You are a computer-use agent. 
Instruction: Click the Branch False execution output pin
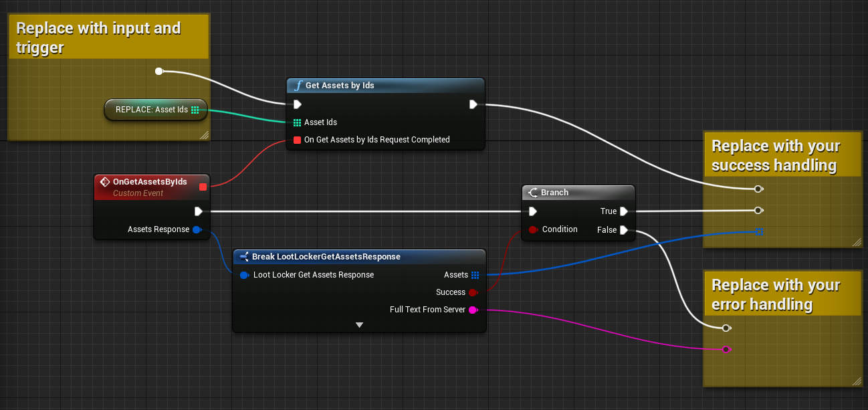(x=623, y=230)
